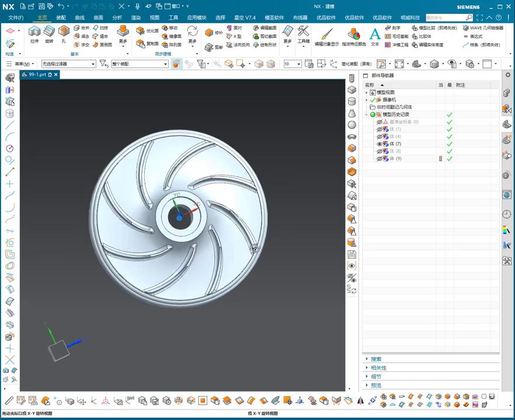Select the 编辑对象显示 brush icon
The width and height of the screenshot is (515, 420).
pyautogui.click(x=326, y=34)
